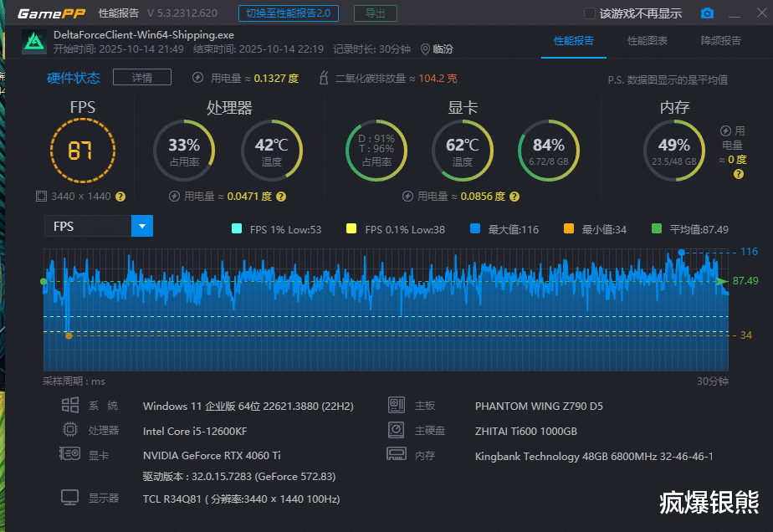Image resolution: width=773 pixels, height=532 pixels.
Task: Click the text Intel Core i5-12600KF
Action: coord(195,432)
